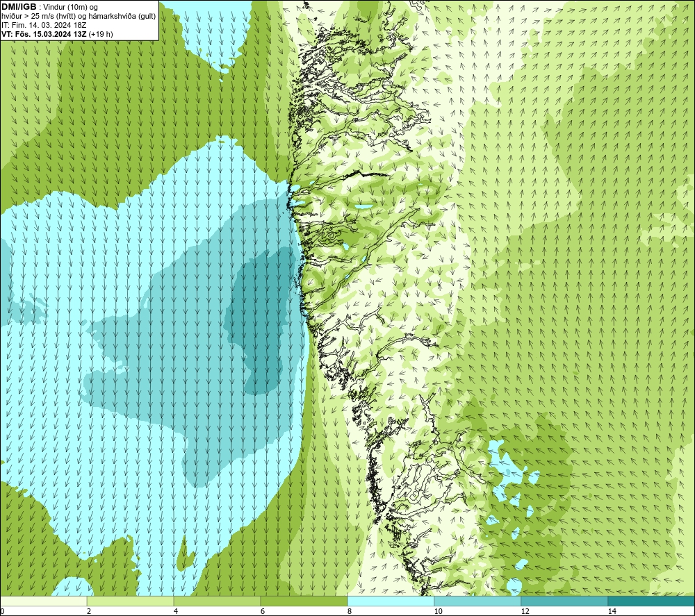The height and width of the screenshot is (616, 695).
Task: Click the '2' label on the wind scale
Action: click(x=89, y=611)
